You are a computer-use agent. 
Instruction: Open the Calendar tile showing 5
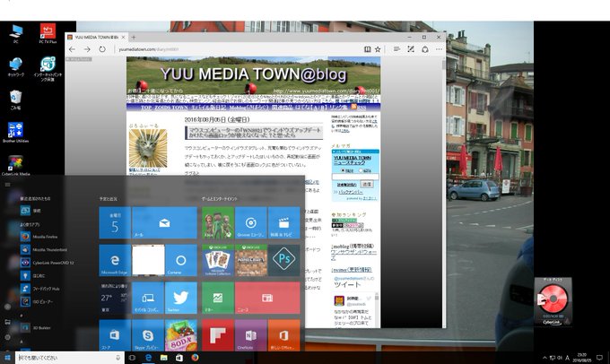pos(115,222)
